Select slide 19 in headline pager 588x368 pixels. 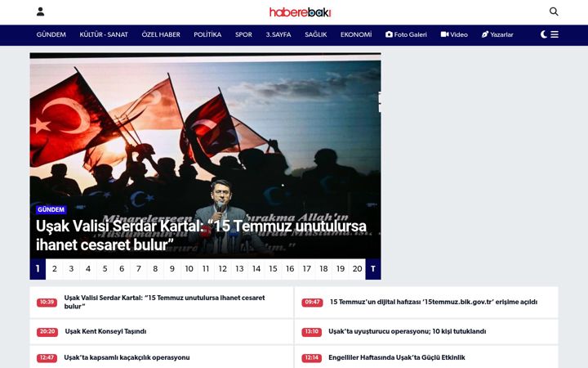pyautogui.click(x=341, y=269)
